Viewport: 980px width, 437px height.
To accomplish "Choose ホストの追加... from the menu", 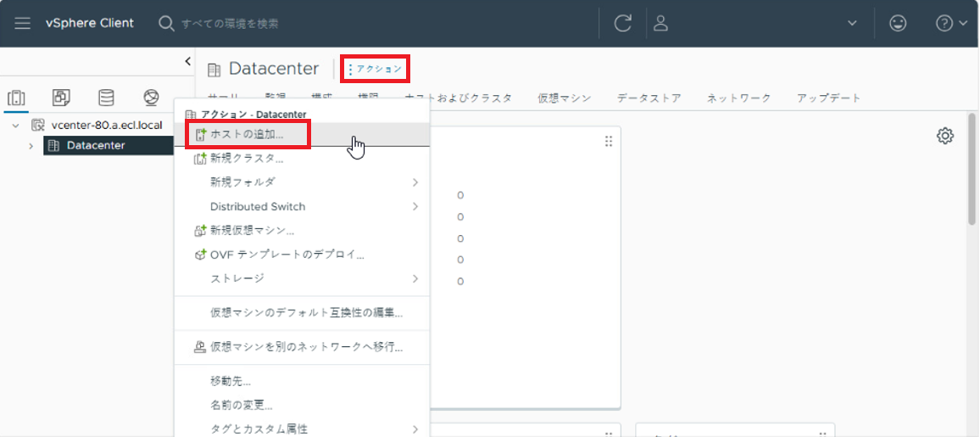I will pyautogui.click(x=302, y=135).
